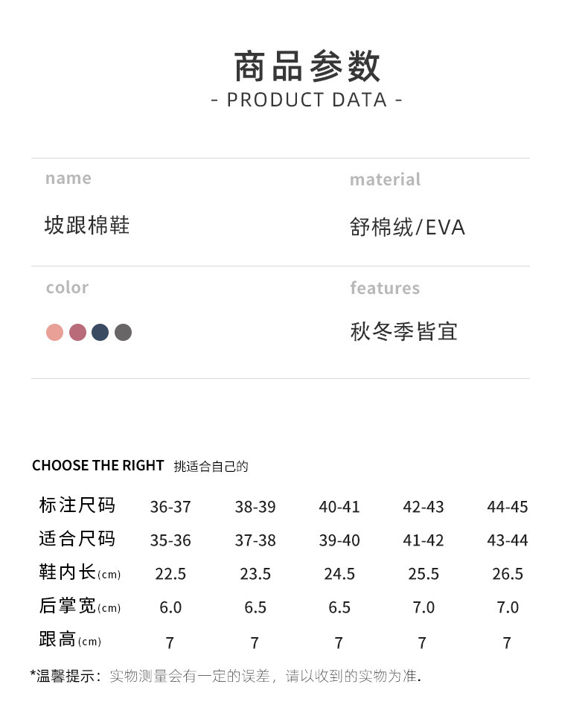Choose the mauve rose color swatch
Viewport: 588px width, 719px height.
77,333
